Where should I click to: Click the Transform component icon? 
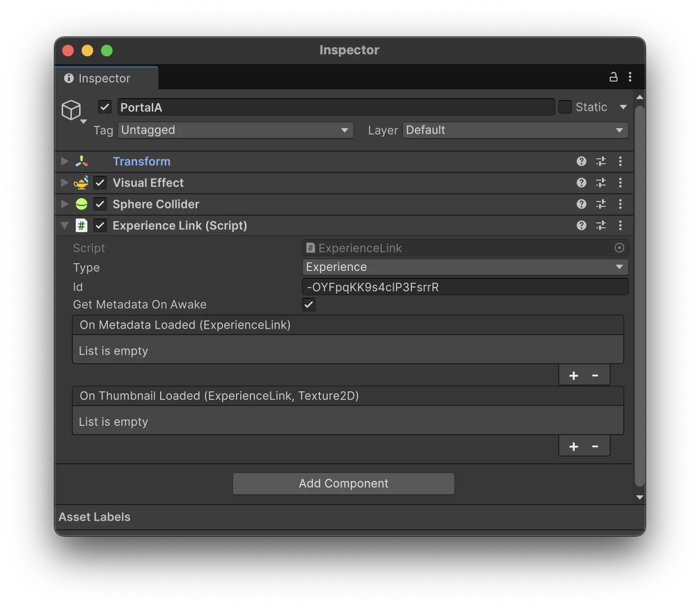82,161
